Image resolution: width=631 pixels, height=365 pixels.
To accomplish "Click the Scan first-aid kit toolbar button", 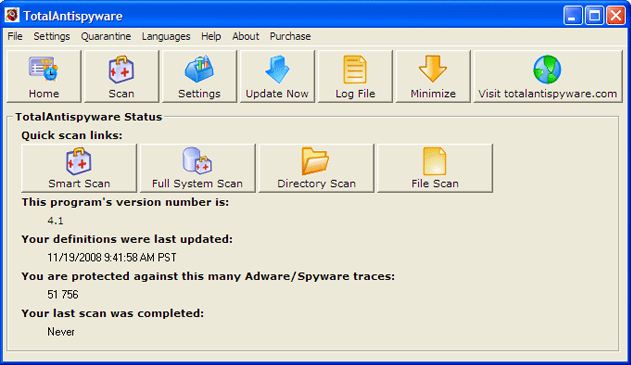I will pyautogui.click(x=121, y=76).
